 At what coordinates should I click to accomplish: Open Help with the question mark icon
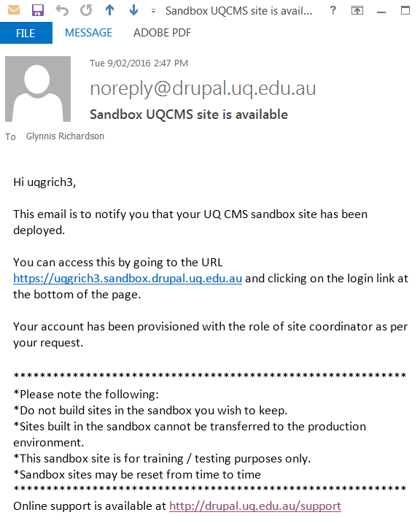(332, 11)
